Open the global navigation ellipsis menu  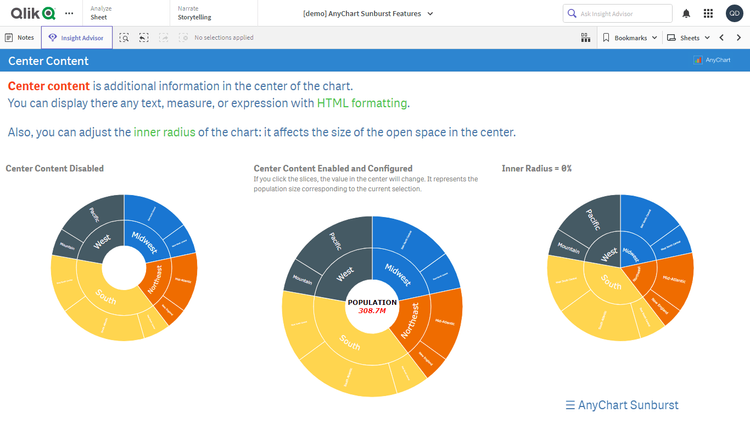pyautogui.click(x=68, y=13)
